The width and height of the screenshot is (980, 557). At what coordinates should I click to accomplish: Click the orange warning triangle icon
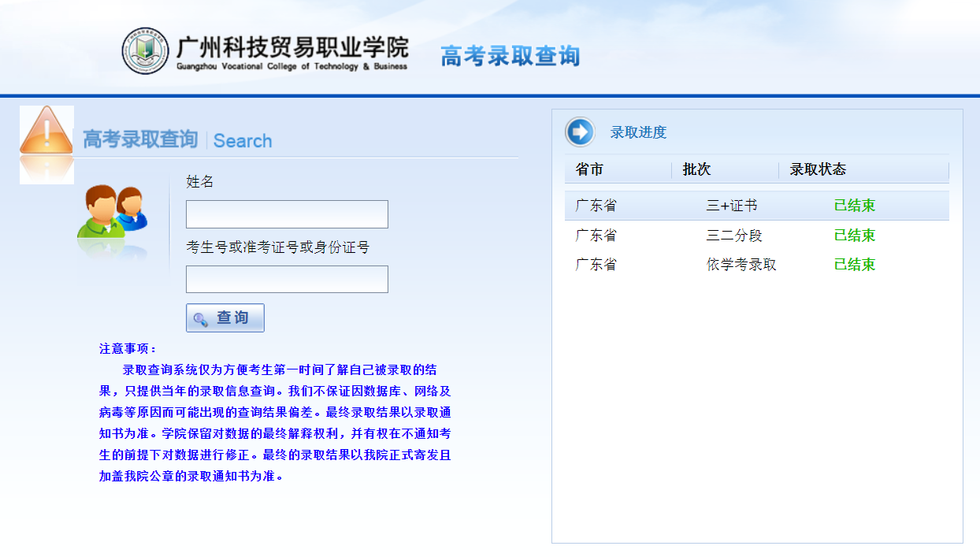46,132
